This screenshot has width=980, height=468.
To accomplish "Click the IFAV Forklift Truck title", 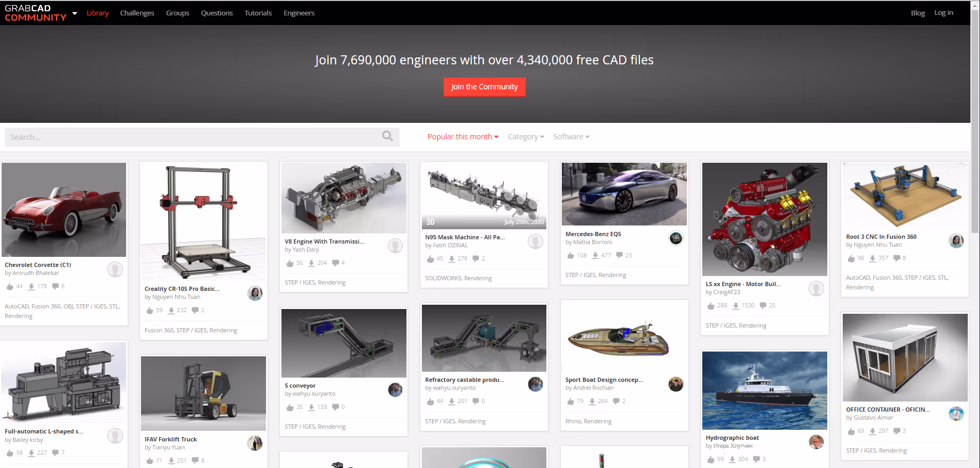I will [171, 439].
